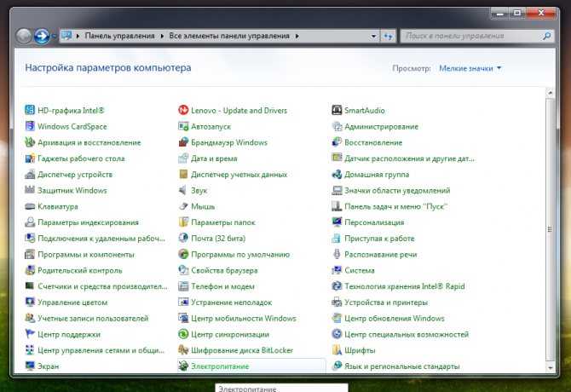The image size is (571, 392).
Task: Open Панель задач и меню Пуск link
Action: (395, 206)
